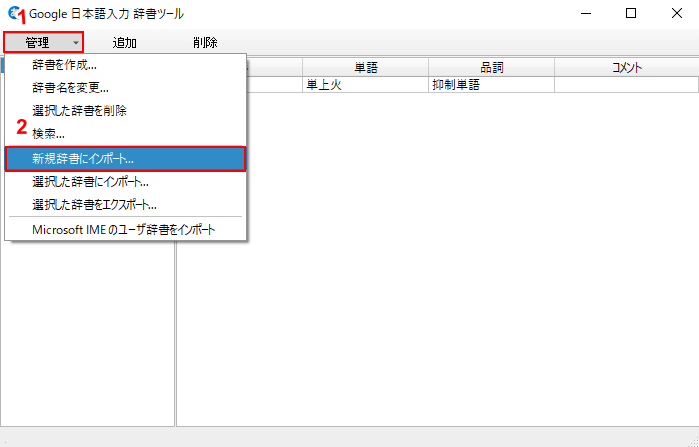Click the 単語 column header
The image size is (699, 447).
click(x=366, y=67)
